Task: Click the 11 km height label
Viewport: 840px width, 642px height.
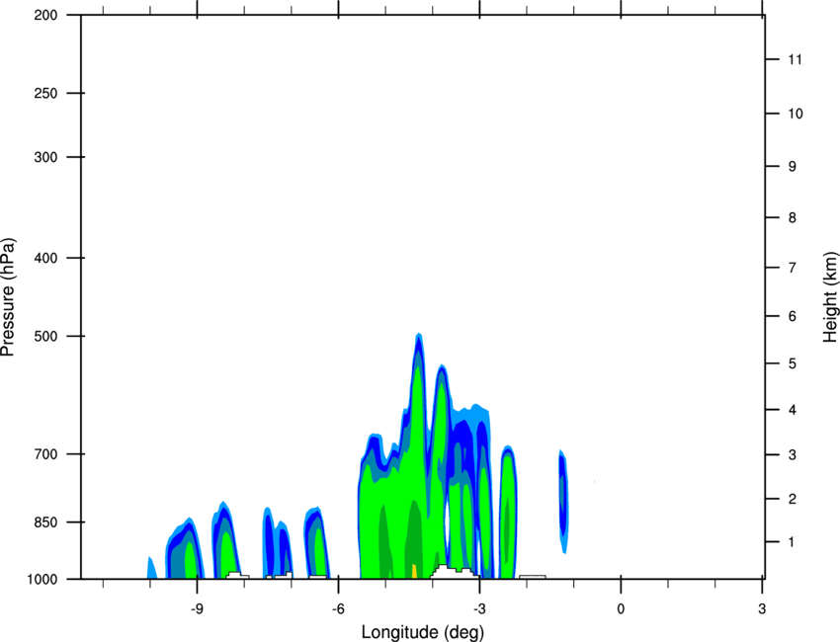Action: click(x=795, y=59)
